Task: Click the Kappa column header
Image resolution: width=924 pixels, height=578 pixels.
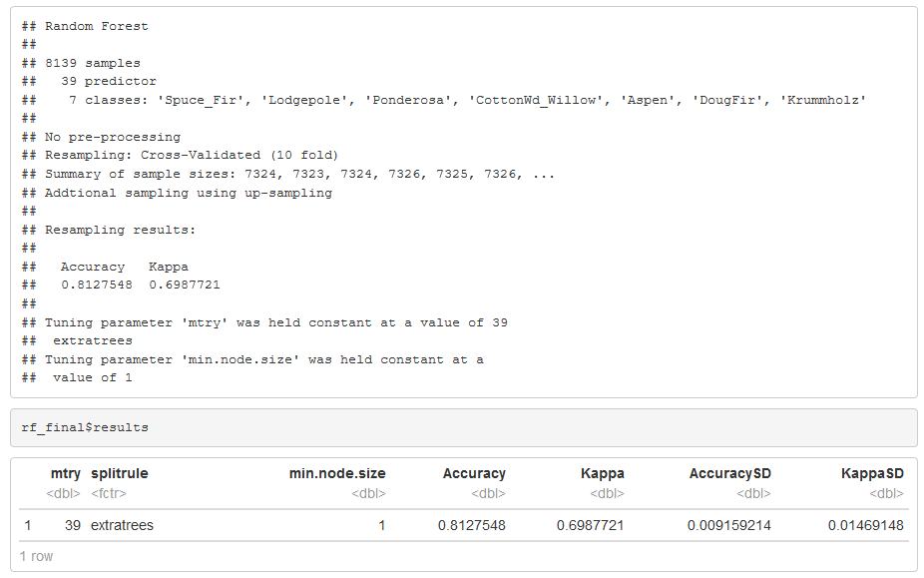Action: tap(603, 473)
